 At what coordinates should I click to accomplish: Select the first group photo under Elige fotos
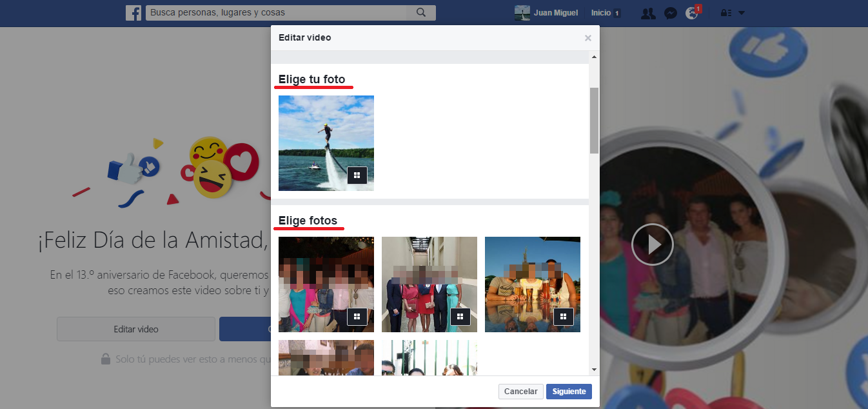326,284
